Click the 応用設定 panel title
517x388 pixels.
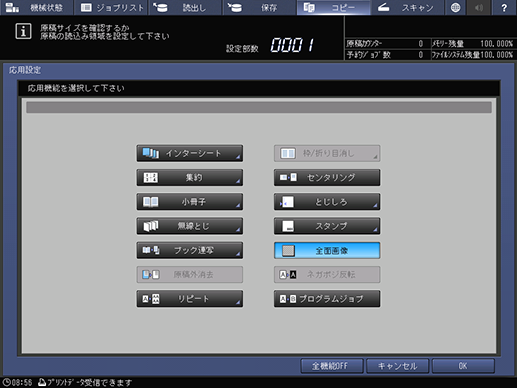[25, 70]
